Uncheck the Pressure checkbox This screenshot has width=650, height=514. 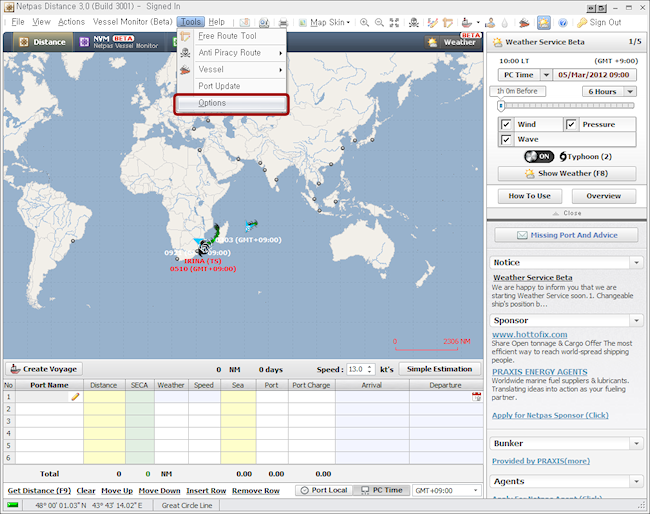(x=571, y=124)
